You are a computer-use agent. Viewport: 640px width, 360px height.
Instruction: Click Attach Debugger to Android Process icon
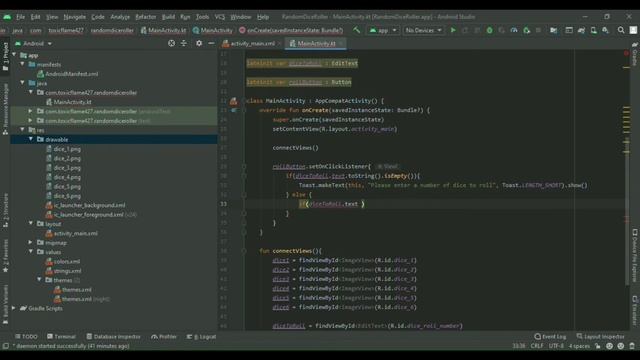coord(526,30)
